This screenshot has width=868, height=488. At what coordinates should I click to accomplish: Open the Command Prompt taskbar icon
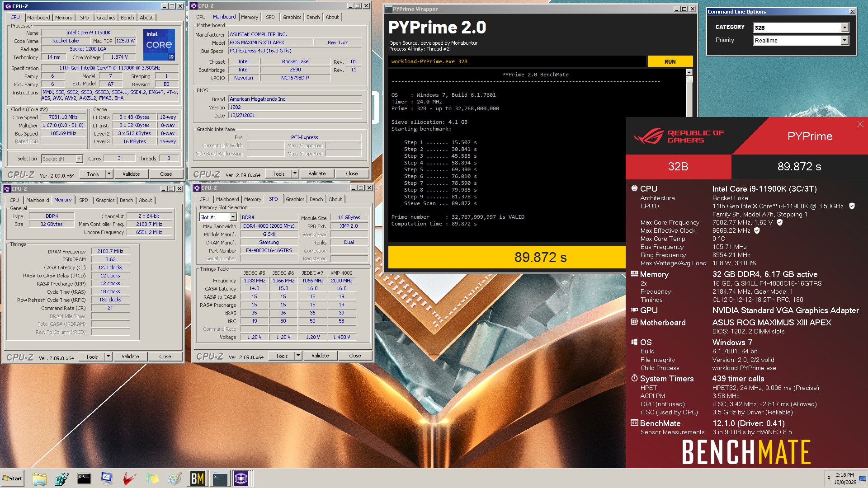click(x=84, y=479)
